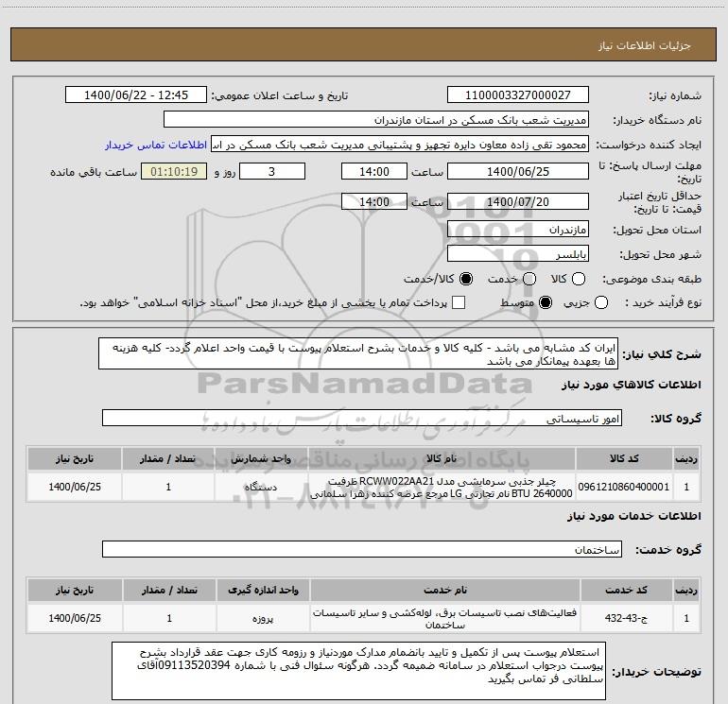Open the اطلاعات تماس خریدار link
Viewport: 728px width, 704px height.
point(156,145)
